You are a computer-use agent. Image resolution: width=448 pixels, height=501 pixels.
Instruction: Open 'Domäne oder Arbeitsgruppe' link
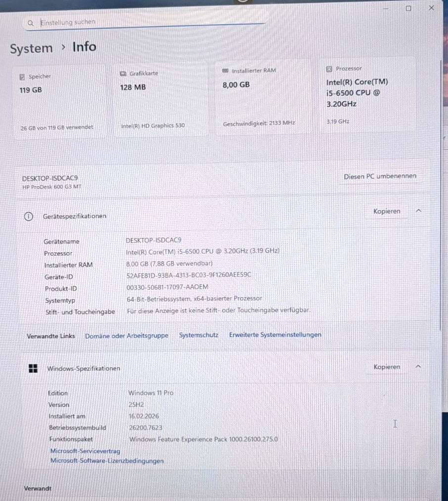[x=126, y=336]
